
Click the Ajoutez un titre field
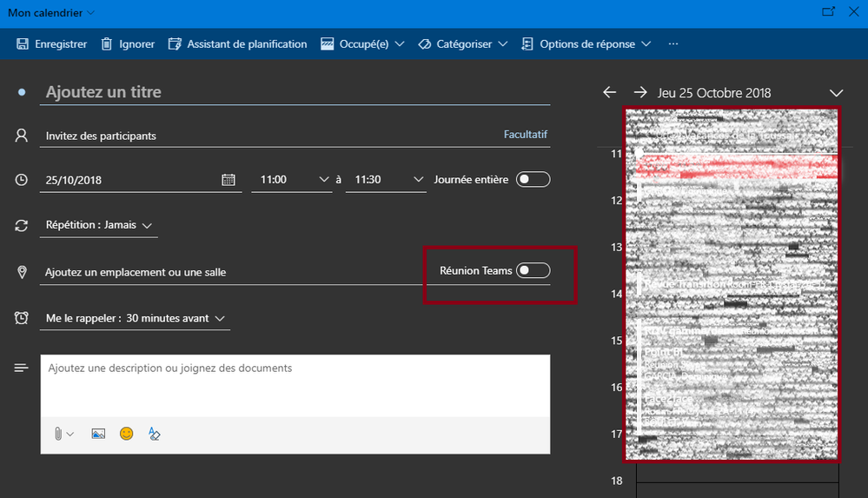[x=295, y=92]
